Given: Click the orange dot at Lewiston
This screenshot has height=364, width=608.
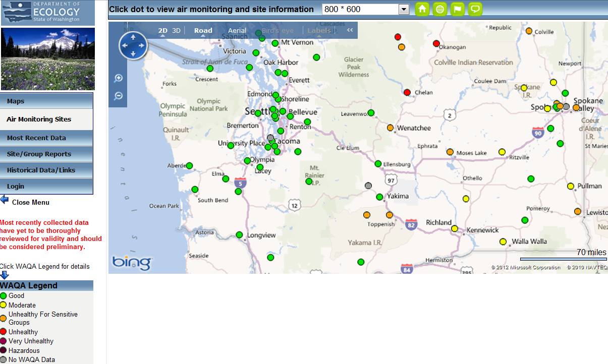Looking at the screenshot, I should (578, 211).
